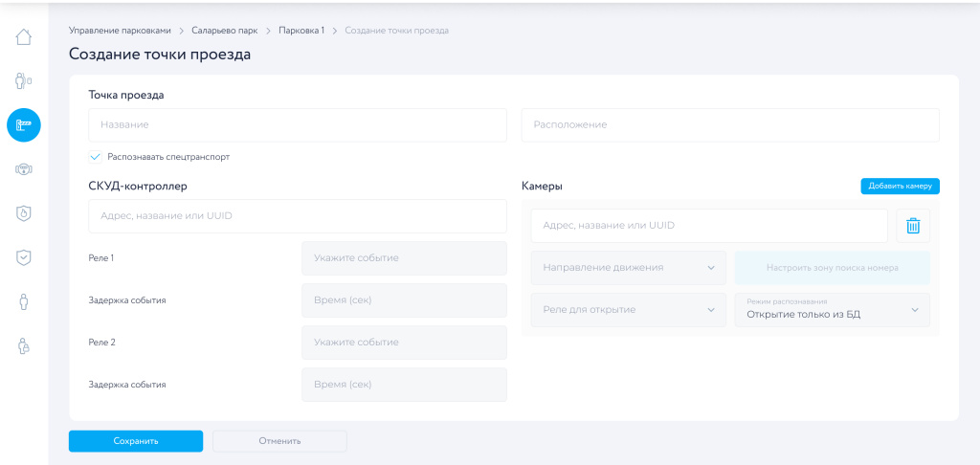Click the person silhouette sidebar icon
This screenshot has height=465, width=980.
click(24, 302)
